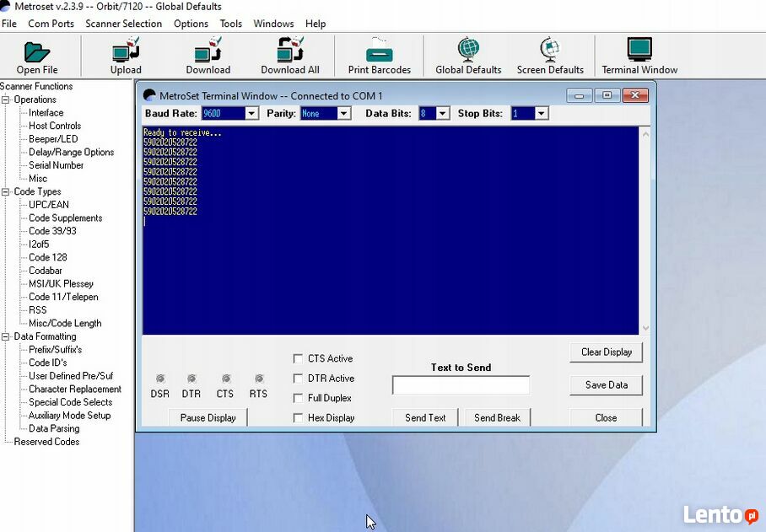Select Code 39/93 tree item

[x=53, y=231]
